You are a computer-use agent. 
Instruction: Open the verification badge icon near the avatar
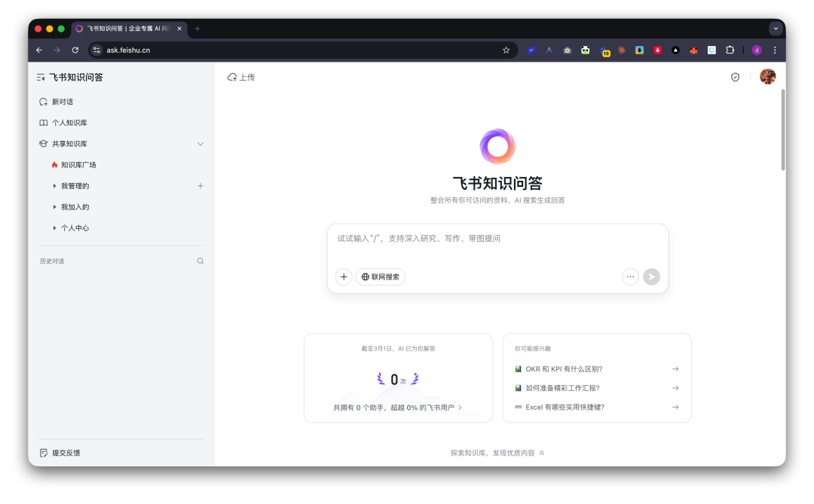[x=735, y=76]
